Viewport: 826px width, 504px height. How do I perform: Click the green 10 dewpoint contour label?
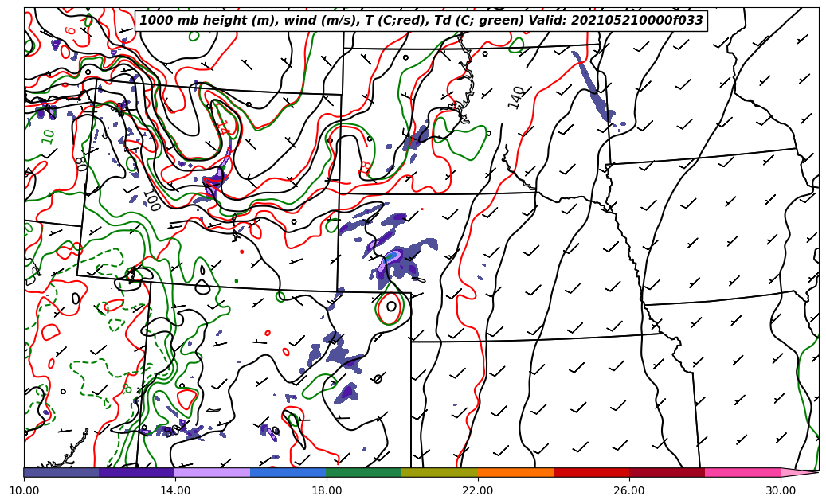tap(48, 136)
